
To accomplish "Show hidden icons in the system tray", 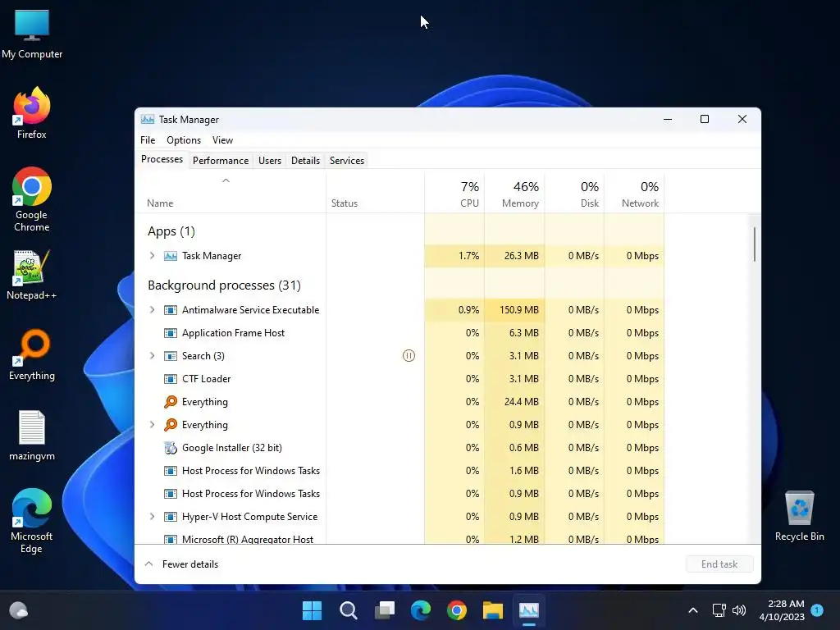I will 692,610.
